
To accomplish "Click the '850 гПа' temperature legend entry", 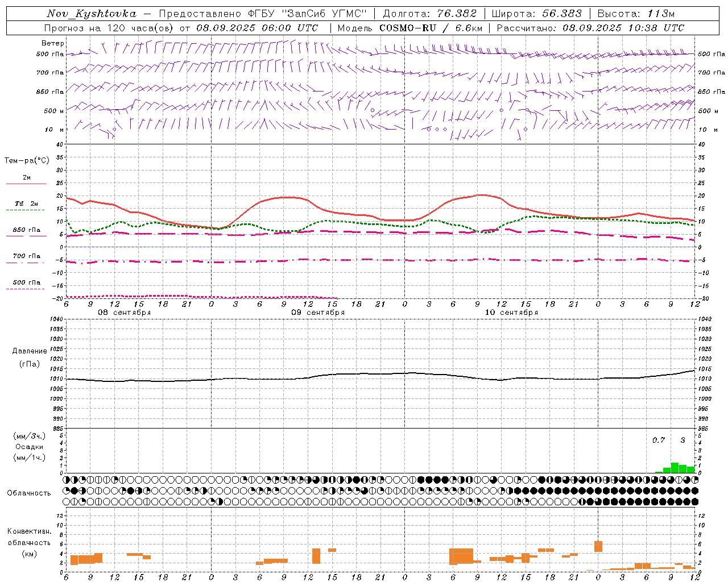I will [27, 230].
